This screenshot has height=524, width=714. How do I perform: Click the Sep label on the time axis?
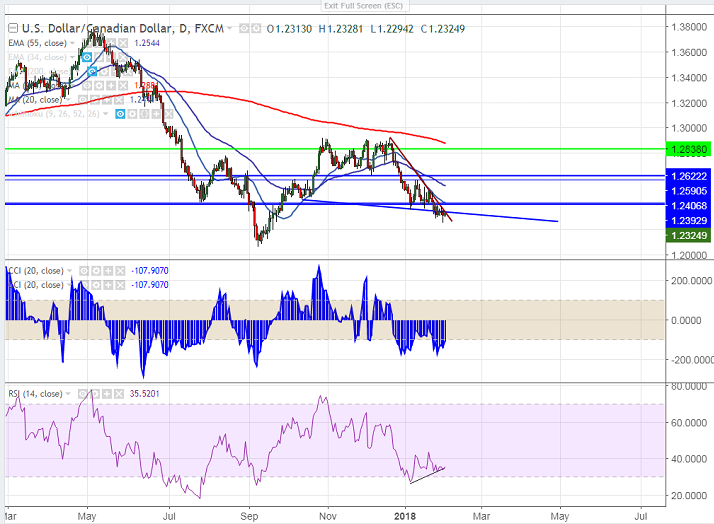pyautogui.click(x=249, y=516)
